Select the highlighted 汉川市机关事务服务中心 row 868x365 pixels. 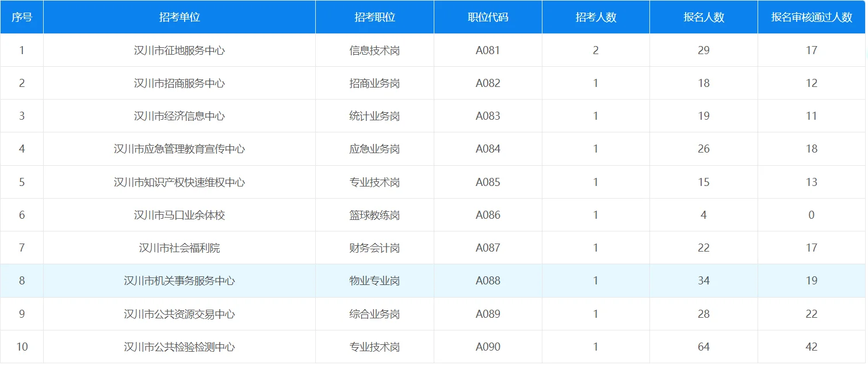pos(179,281)
